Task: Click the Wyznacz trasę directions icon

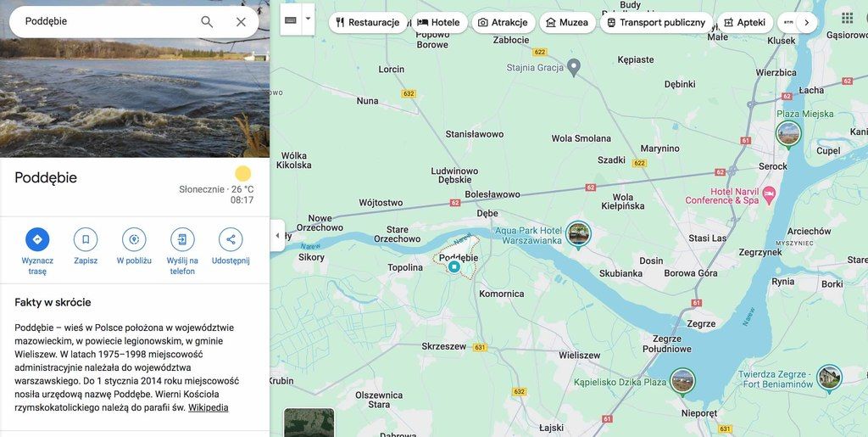Action: [x=37, y=239]
